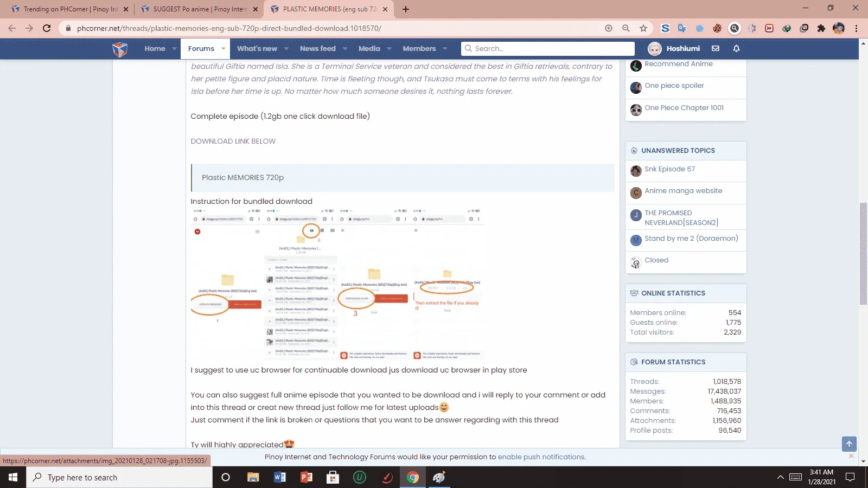Reload the page
Image resolution: width=868 pixels, height=488 pixels.
47,28
